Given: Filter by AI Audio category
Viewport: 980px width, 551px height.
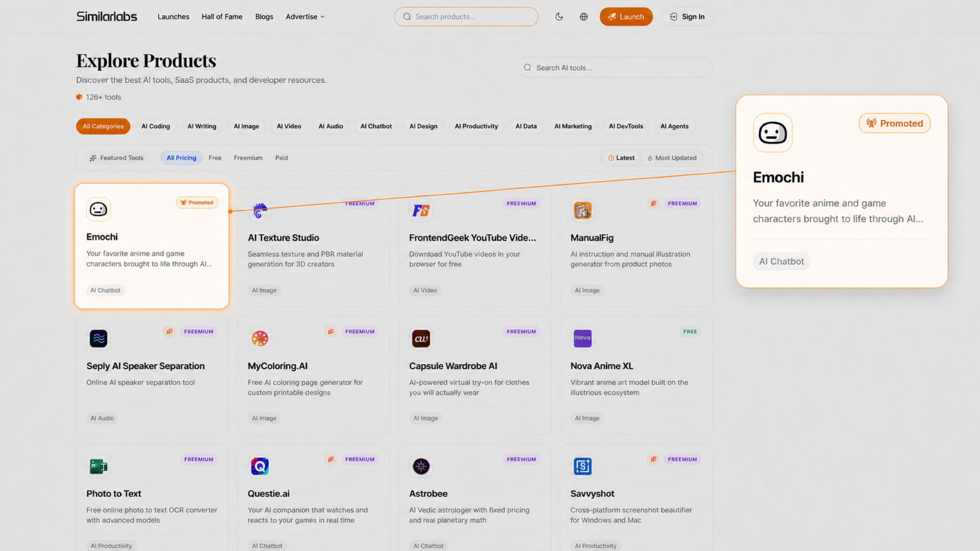Looking at the screenshot, I should click(x=331, y=127).
